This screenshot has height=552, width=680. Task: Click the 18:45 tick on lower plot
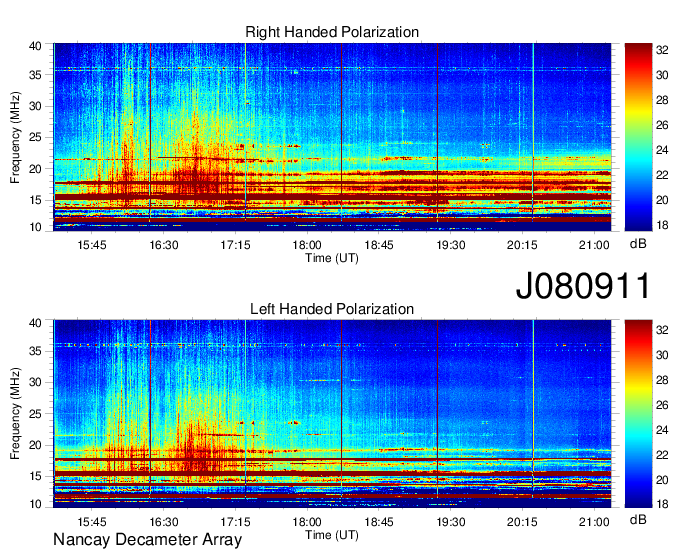pyautogui.click(x=379, y=522)
